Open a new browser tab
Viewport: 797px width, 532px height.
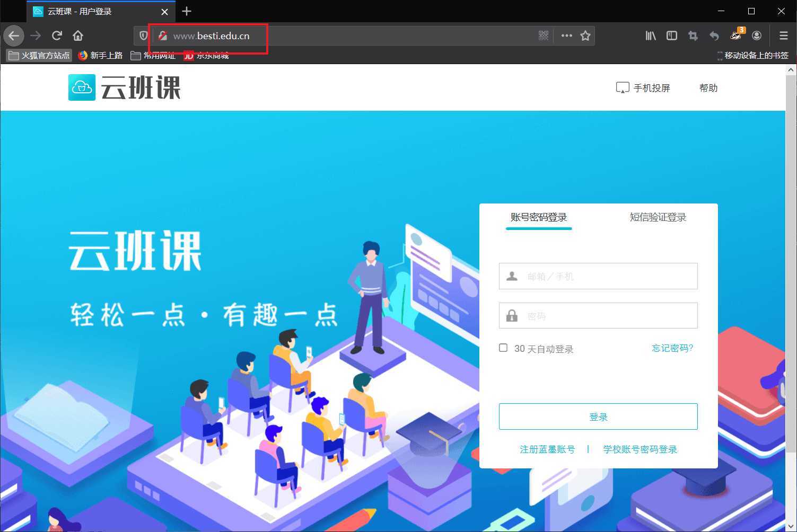[187, 11]
